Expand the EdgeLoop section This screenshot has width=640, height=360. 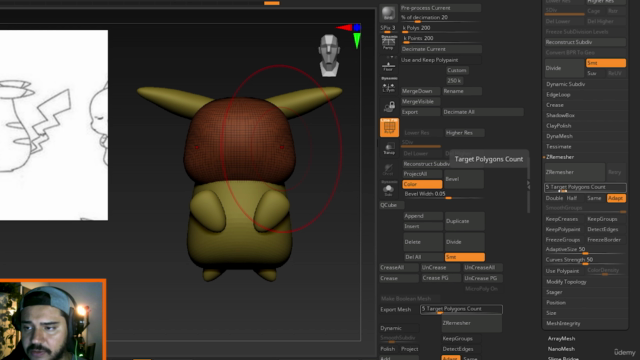(558, 95)
